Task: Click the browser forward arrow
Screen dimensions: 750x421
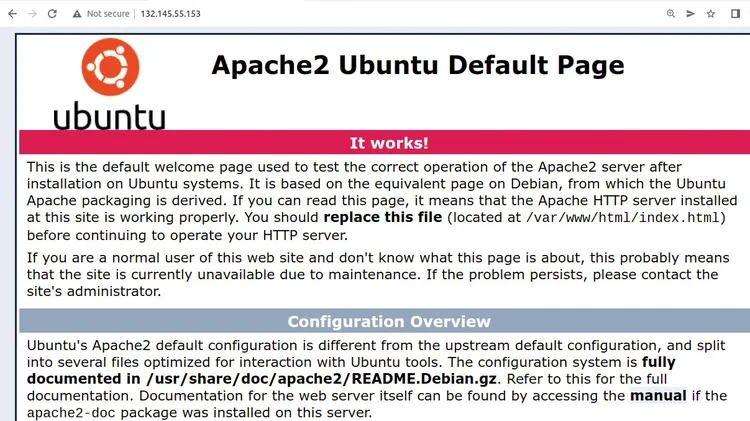Action: [x=32, y=14]
